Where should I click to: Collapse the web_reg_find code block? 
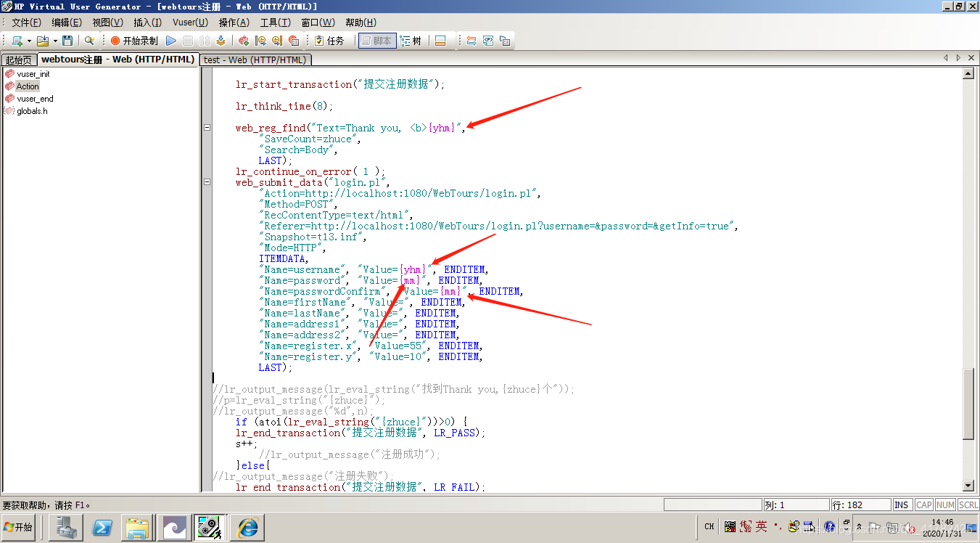[207, 128]
